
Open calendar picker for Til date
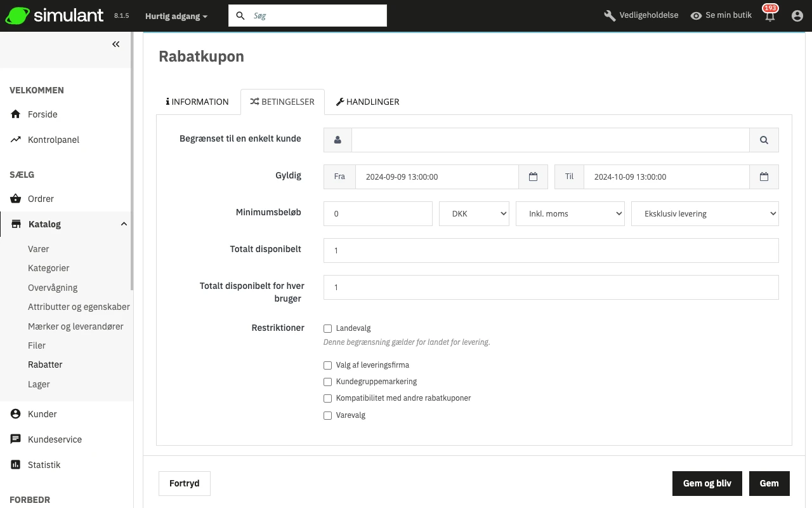(764, 177)
